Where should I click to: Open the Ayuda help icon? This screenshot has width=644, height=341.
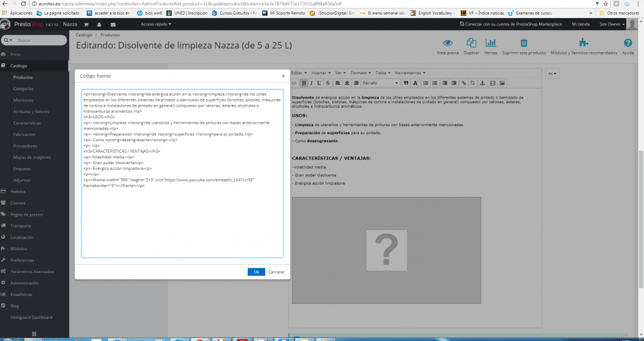pos(628,47)
